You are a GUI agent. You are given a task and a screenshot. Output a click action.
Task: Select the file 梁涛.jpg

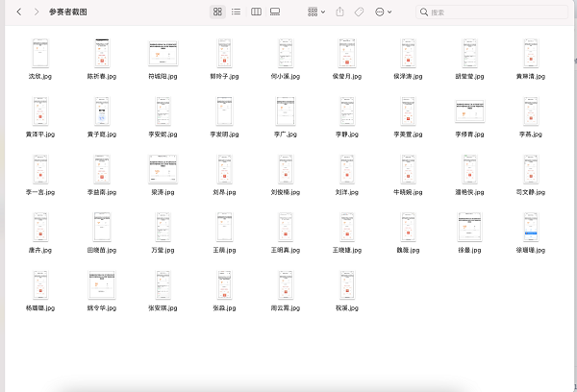[163, 171]
